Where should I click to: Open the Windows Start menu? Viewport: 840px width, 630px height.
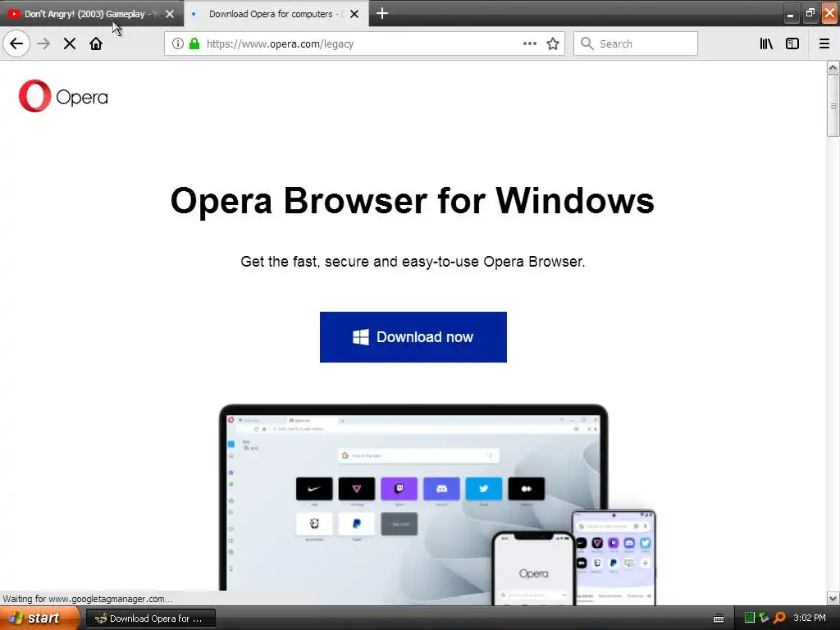[40, 618]
